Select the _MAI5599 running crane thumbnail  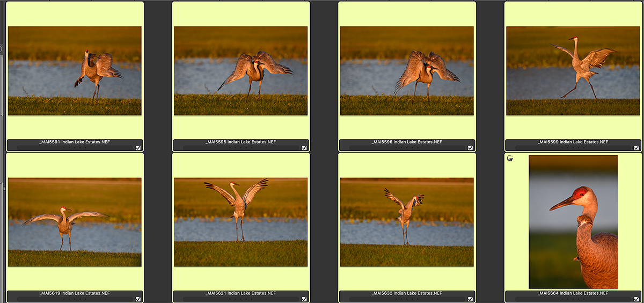[x=573, y=71]
